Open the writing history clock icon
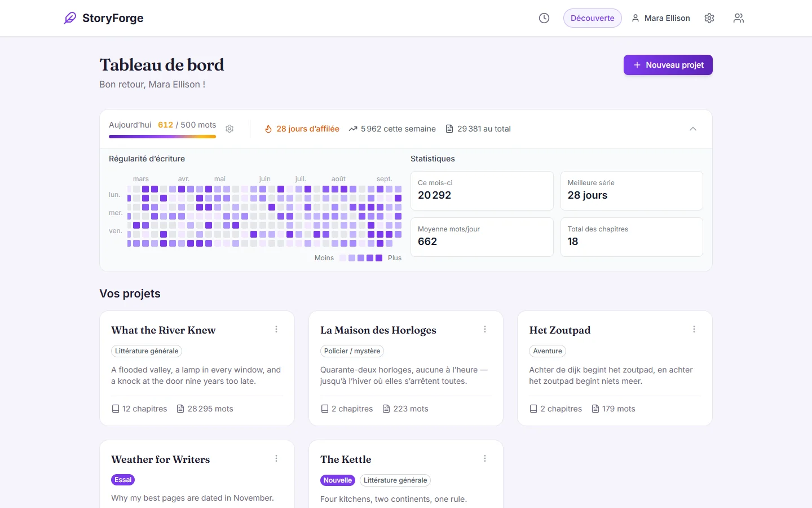Viewport: 812px width, 508px height. click(x=544, y=18)
